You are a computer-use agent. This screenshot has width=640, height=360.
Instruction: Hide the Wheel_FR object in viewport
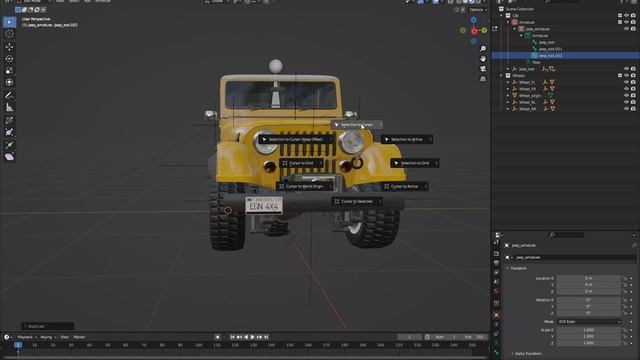(x=627, y=89)
